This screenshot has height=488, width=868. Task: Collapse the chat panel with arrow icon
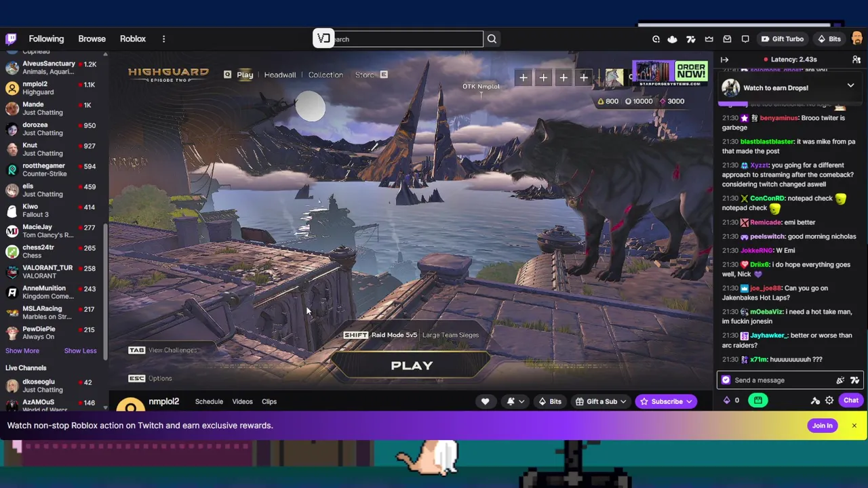(724, 60)
